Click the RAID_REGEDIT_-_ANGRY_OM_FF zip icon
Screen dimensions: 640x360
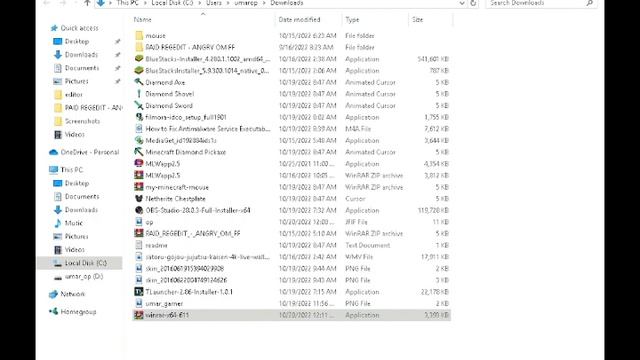pos(139,233)
